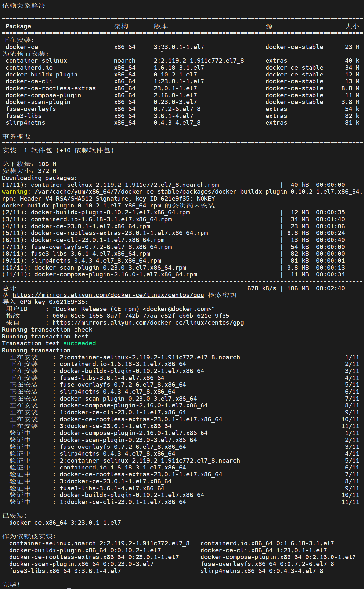The height and width of the screenshot is (589, 364).
Task: Select the 完毕！ completion message
Action: point(11,585)
